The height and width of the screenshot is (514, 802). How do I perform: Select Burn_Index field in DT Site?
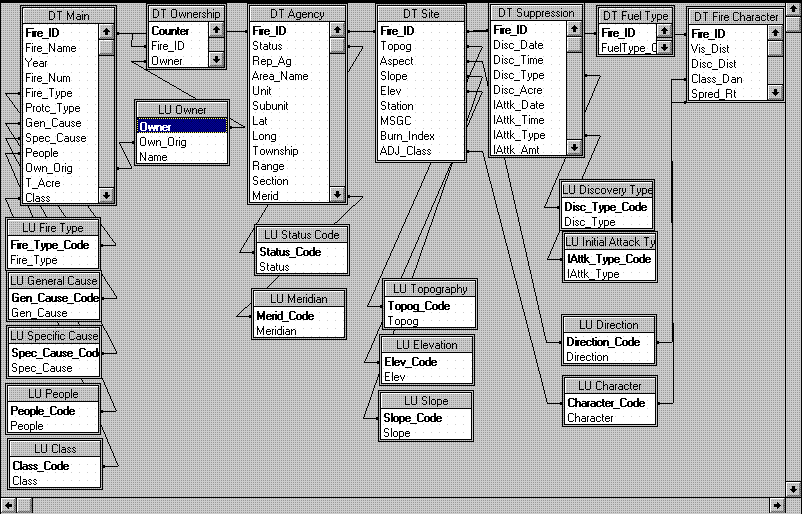(x=407, y=136)
